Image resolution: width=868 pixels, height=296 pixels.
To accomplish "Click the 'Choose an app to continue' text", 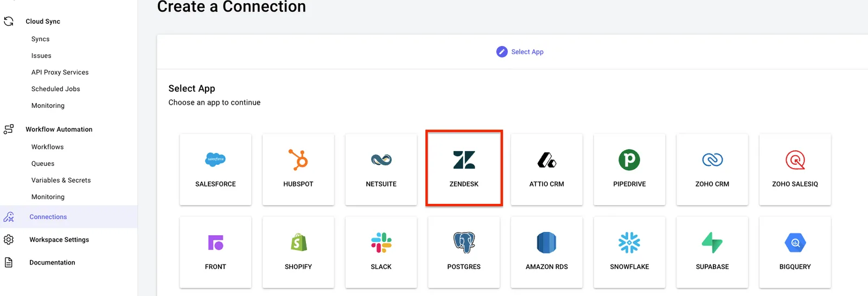I will pyautogui.click(x=214, y=102).
